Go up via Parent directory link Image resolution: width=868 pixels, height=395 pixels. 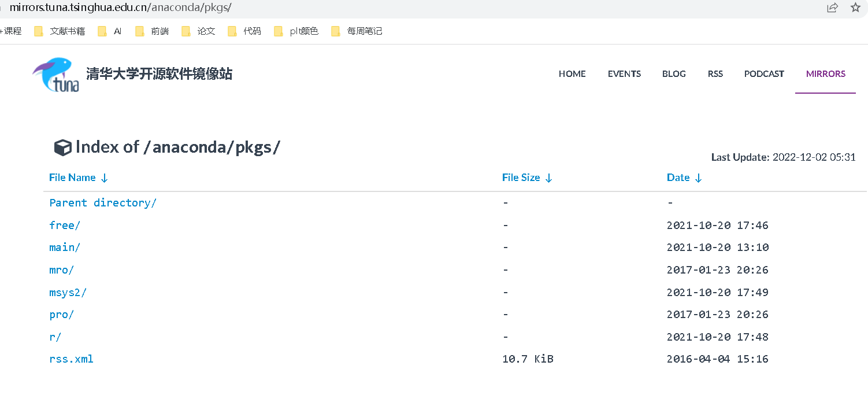(102, 202)
